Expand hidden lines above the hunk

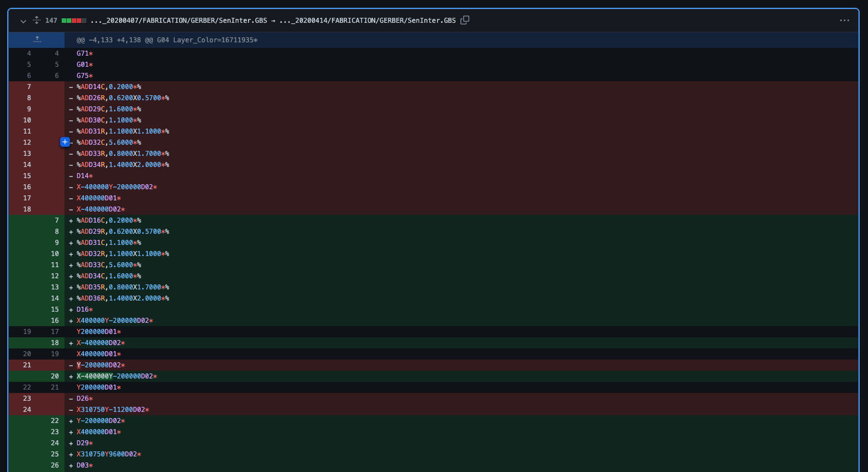pyautogui.click(x=37, y=40)
